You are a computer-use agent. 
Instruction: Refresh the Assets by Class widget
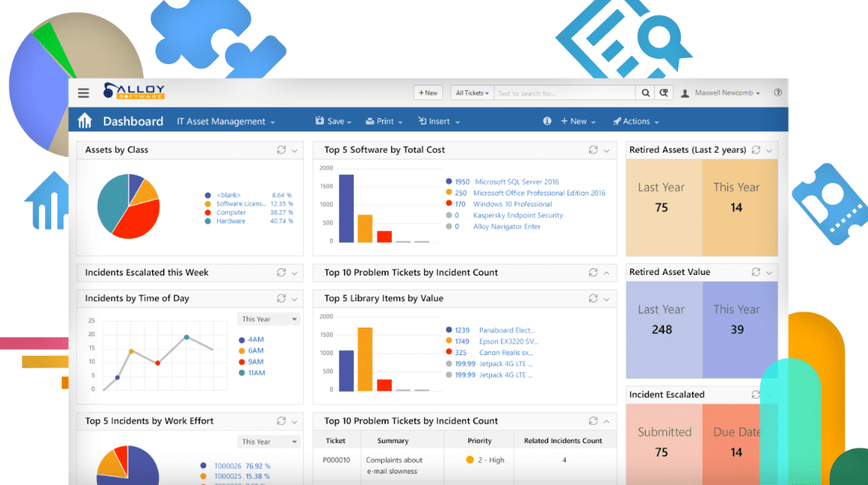[281, 150]
